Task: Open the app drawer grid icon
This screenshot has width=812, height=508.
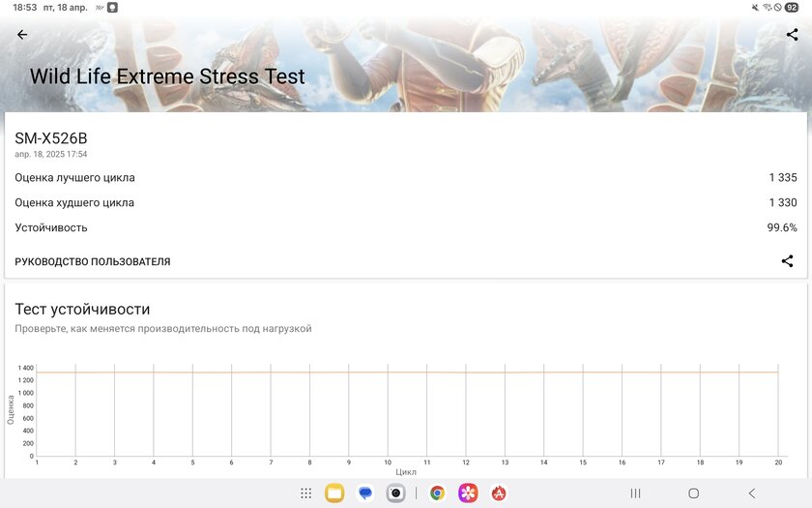Action: (x=305, y=493)
